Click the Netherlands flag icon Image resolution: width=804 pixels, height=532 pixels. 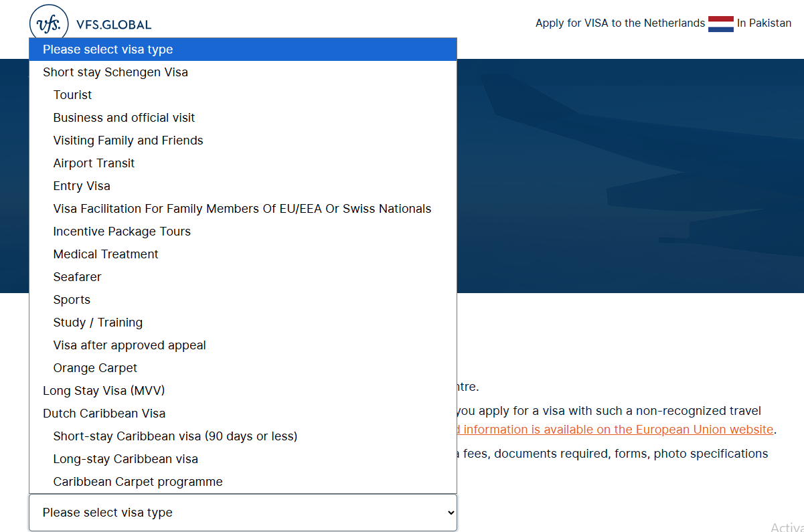721,23
